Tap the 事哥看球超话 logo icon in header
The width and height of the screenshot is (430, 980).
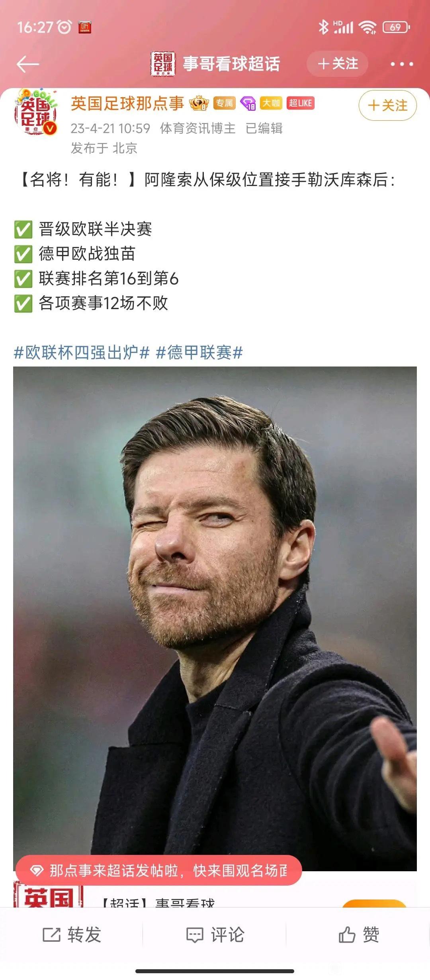[163, 64]
